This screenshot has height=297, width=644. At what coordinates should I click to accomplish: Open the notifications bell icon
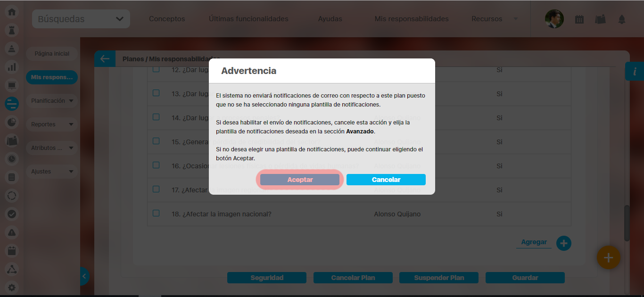click(x=622, y=19)
